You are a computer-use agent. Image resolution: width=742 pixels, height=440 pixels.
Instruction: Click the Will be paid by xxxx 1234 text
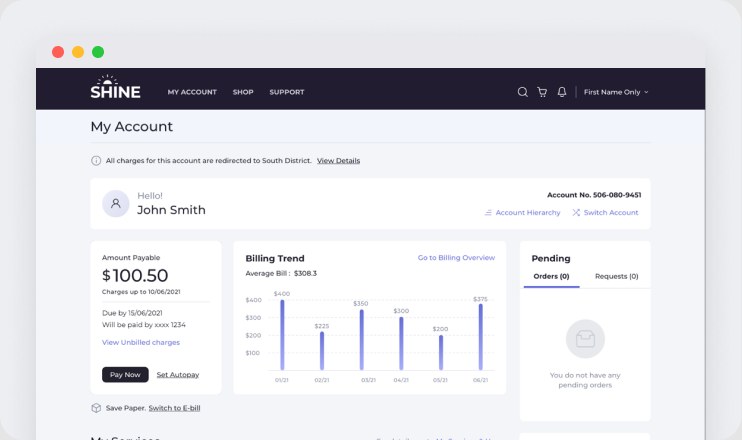coord(144,325)
